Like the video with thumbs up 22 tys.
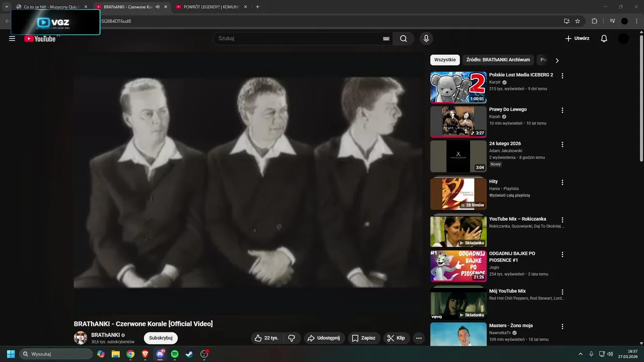 point(266,338)
